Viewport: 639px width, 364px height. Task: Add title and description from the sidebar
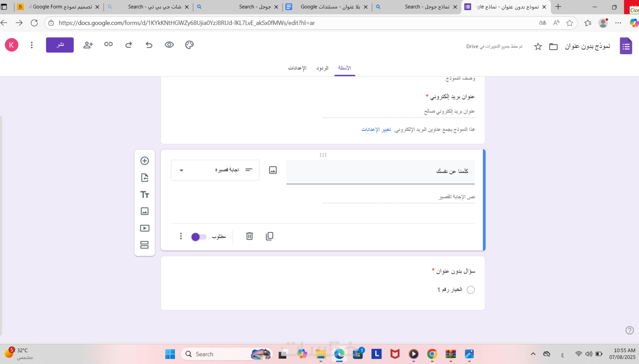(144, 195)
